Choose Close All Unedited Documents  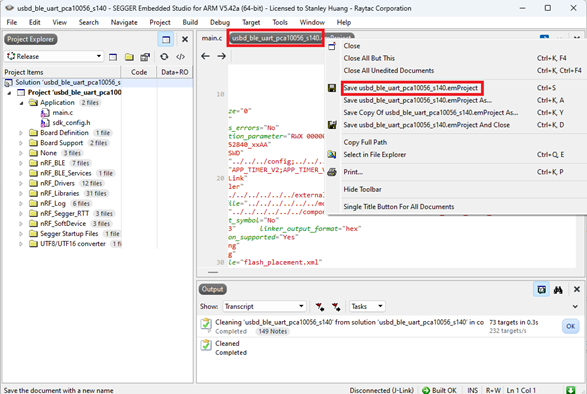389,71
